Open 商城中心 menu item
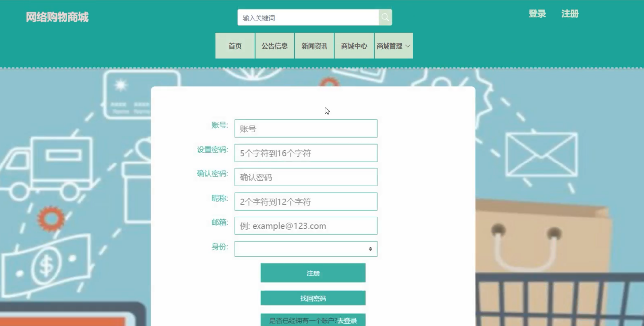The height and width of the screenshot is (326, 644). click(354, 46)
